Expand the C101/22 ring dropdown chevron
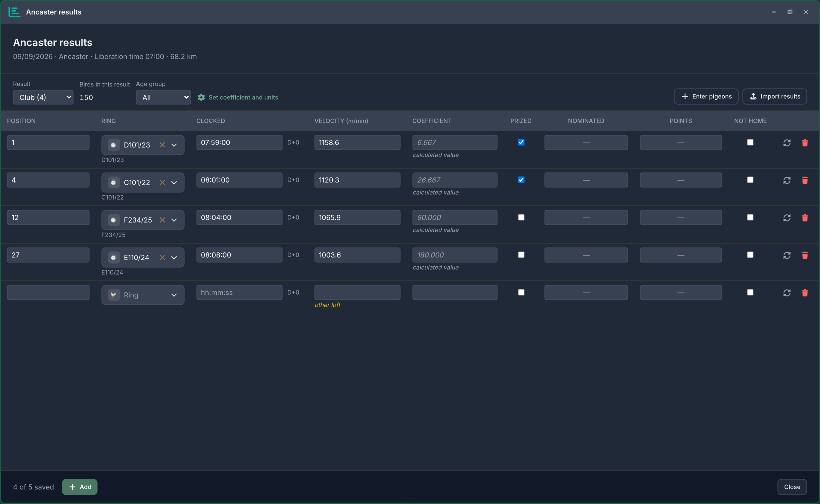 [x=174, y=182]
